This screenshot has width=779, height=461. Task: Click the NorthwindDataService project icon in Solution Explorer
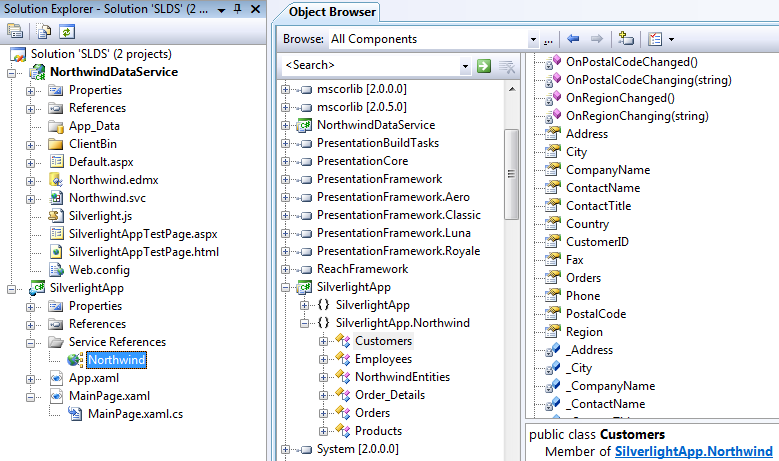[x=37, y=72]
